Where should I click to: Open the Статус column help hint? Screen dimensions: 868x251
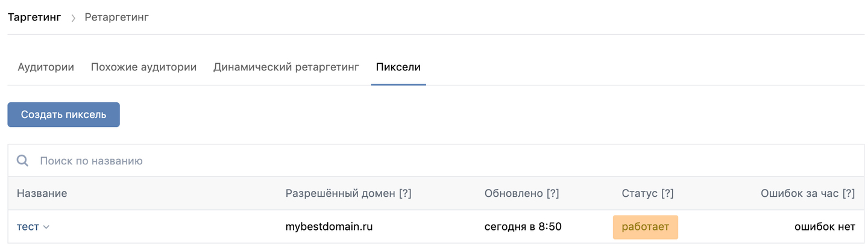(667, 193)
